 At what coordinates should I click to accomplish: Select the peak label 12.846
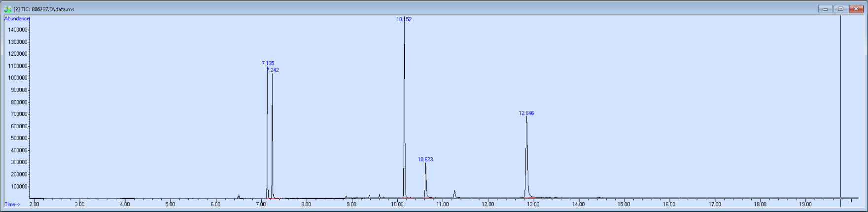click(x=526, y=113)
